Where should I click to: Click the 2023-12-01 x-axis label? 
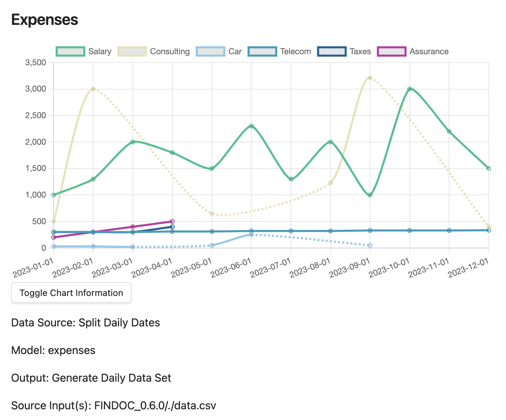[x=469, y=268]
